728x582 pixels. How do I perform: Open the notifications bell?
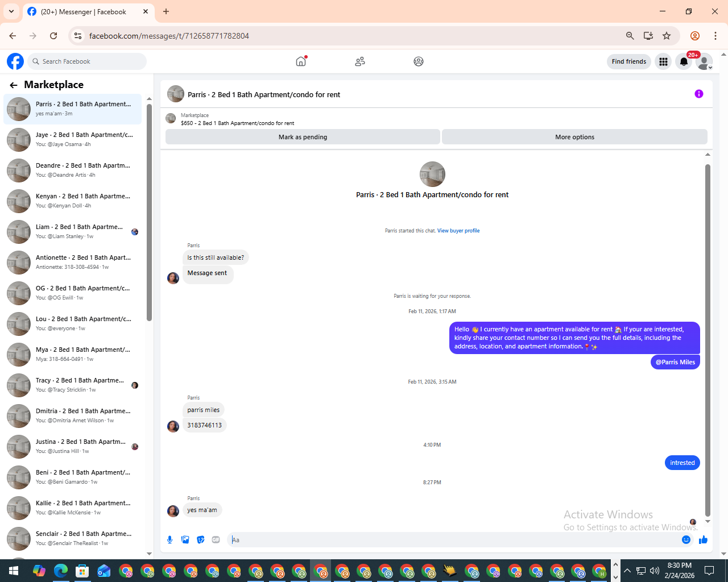pyautogui.click(x=684, y=61)
